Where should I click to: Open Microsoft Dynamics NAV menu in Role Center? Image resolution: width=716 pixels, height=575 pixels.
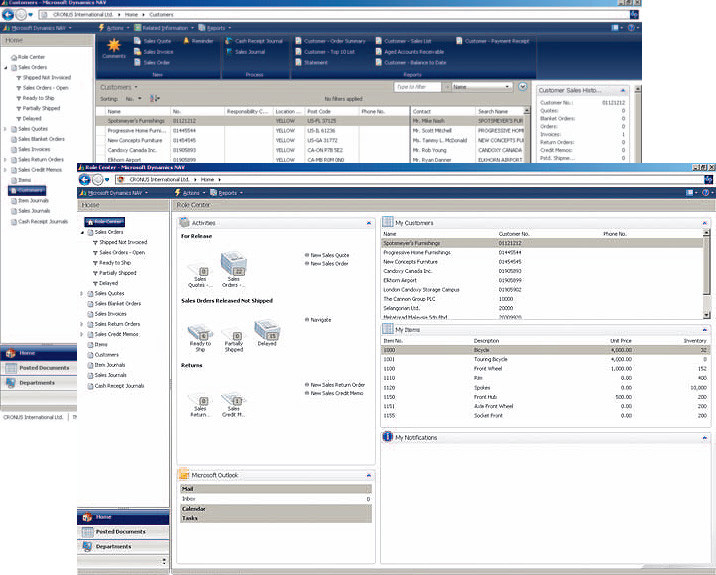tap(113, 193)
